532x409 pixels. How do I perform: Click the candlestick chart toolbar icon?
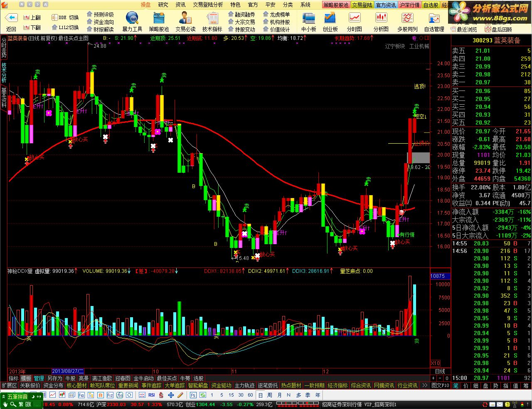[x=62, y=394]
